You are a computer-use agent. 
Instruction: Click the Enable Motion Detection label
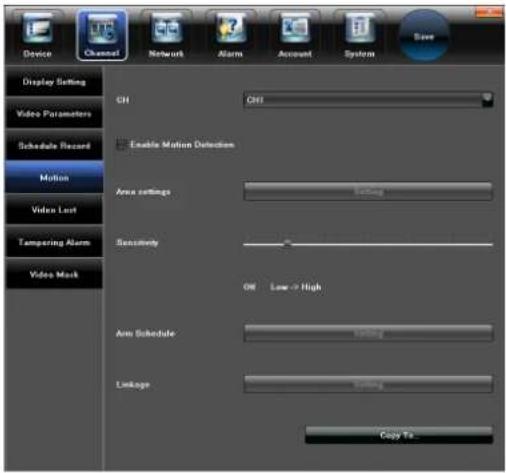click(x=182, y=145)
